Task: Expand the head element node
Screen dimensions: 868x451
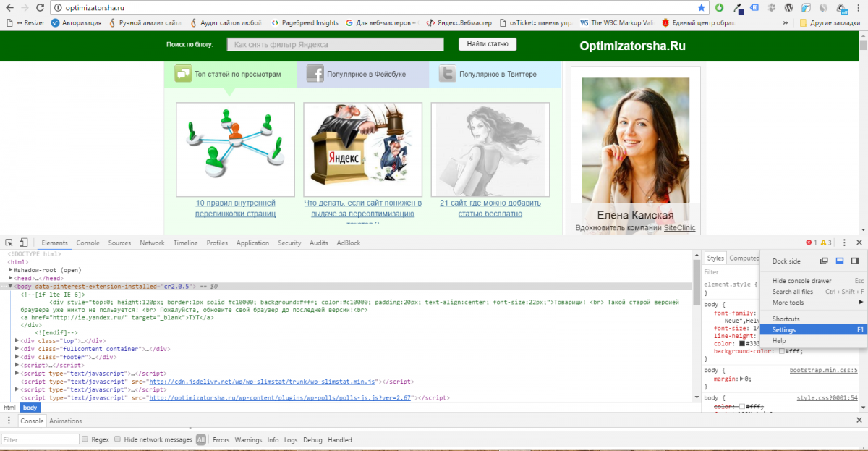Action: click(x=11, y=278)
